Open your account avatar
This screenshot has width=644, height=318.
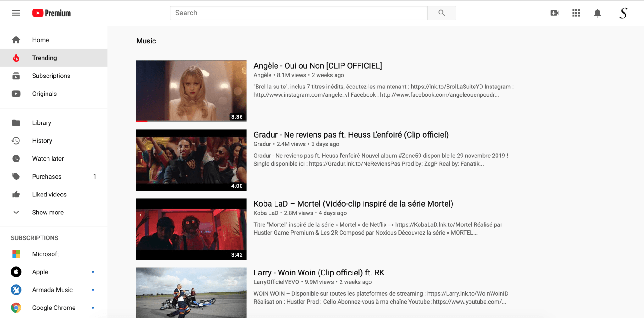[x=624, y=13]
